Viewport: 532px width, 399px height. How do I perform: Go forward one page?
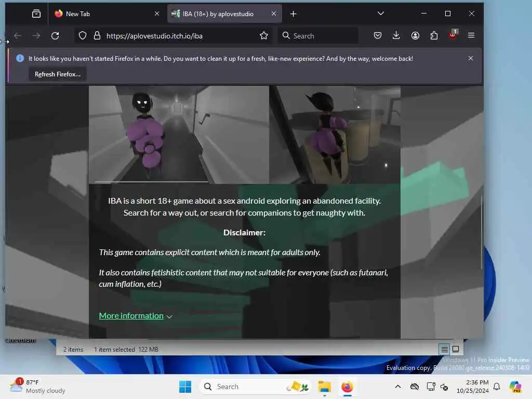36,36
